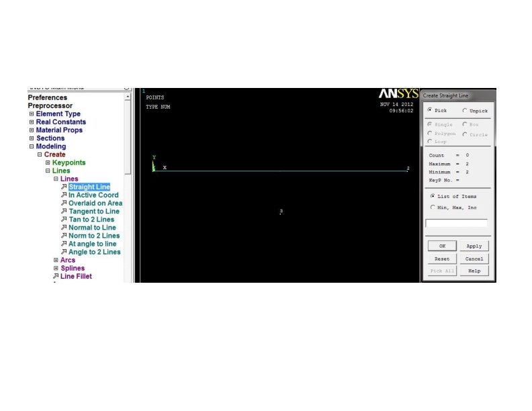This screenshot has width=532, height=411.
Task: Click the main menu scroll up arrow
Action: point(128,97)
